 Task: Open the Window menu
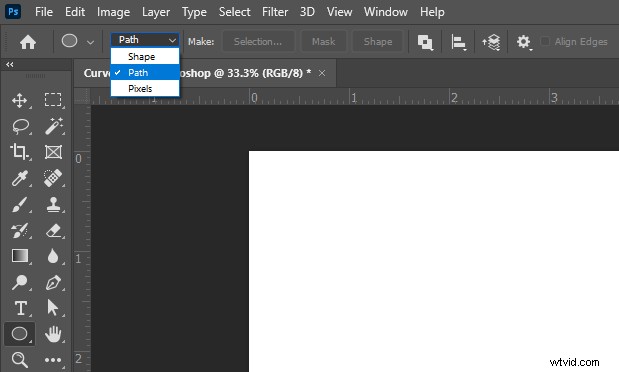386,12
